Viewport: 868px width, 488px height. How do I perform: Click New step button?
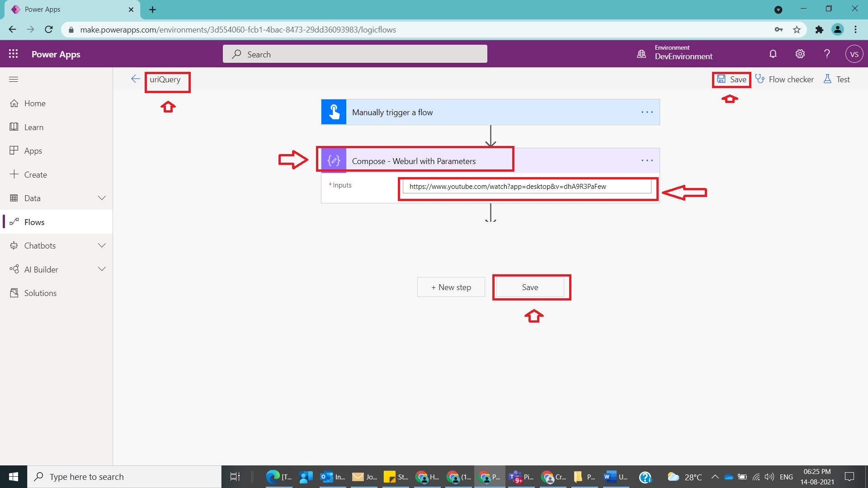click(451, 287)
